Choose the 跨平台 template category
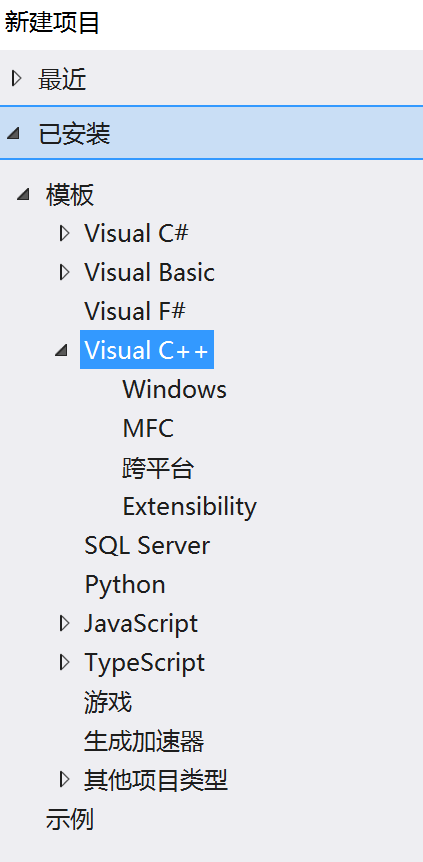 pos(158,468)
